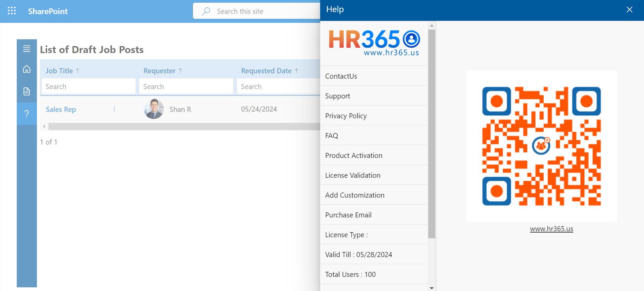Select the Valid Till 05/28/2024 row
This screenshot has height=291, width=644.
(x=374, y=254)
